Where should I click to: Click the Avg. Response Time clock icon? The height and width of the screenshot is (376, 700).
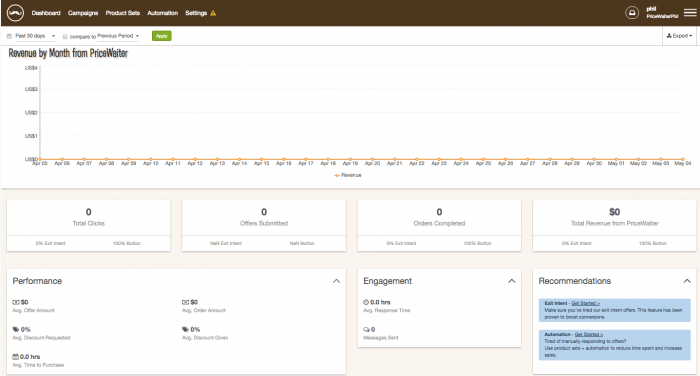[x=366, y=302]
